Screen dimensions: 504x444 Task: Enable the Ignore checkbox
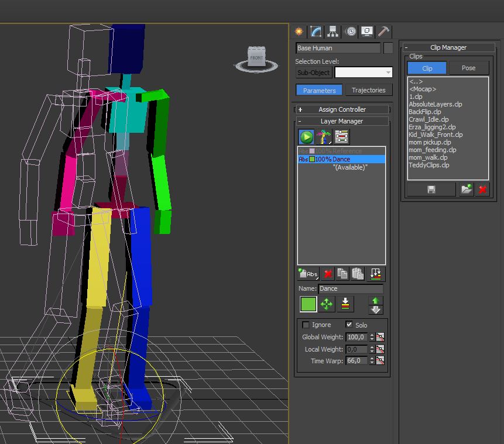[306, 325]
